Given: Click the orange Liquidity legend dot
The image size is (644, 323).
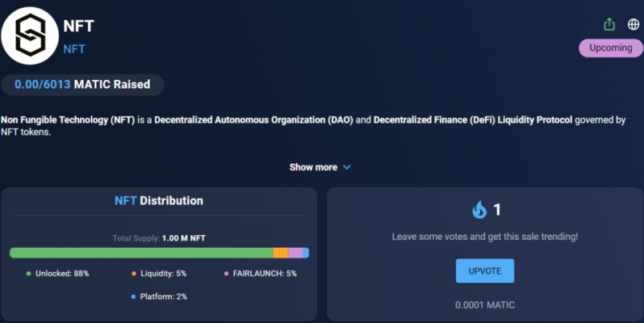Looking at the screenshot, I should (x=134, y=274).
